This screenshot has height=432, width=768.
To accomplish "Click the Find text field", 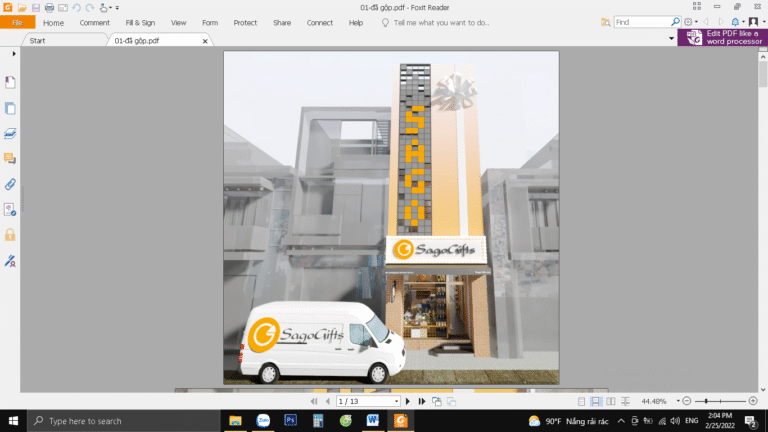I will [642, 22].
